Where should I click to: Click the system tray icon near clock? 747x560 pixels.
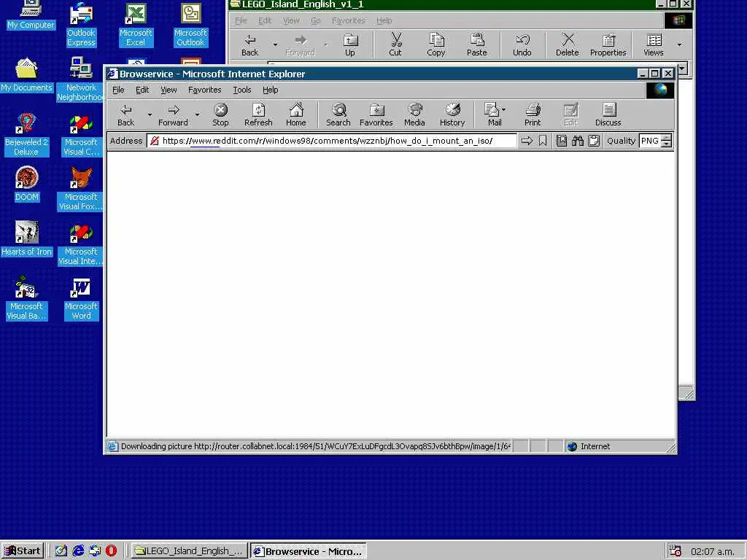pyautogui.click(x=675, y=551)
